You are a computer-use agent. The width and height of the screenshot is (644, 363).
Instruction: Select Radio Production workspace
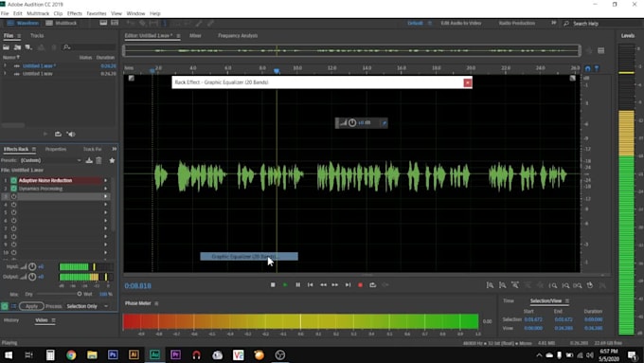coord(517,23)
